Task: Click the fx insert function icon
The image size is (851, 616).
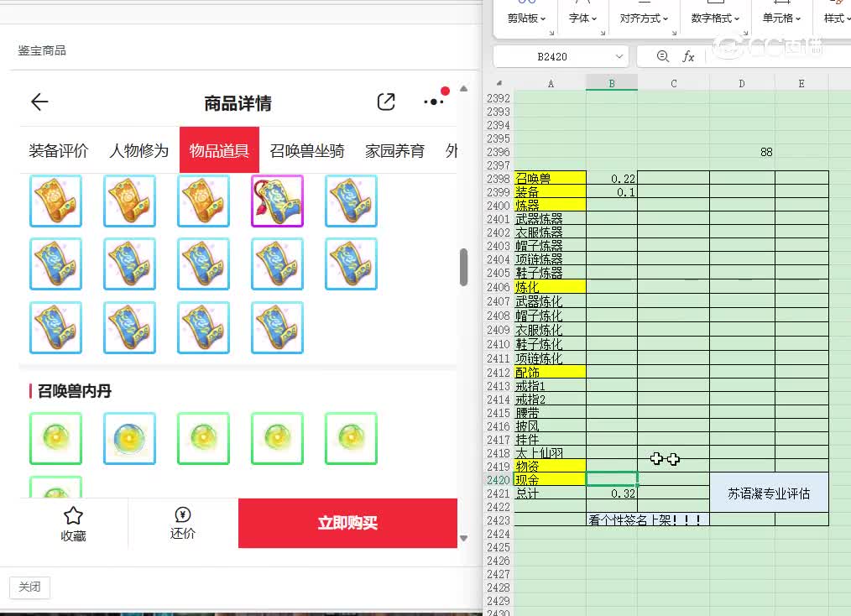Action: 688,56
